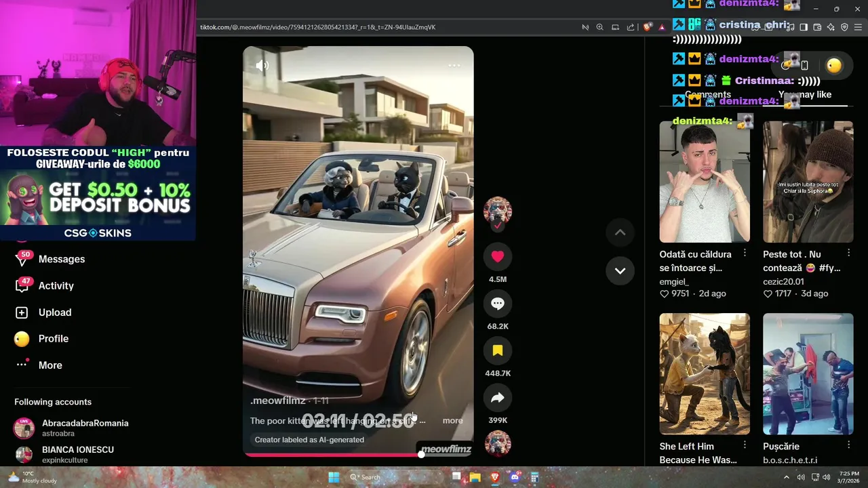Click the CSGOSKINS deposit bonus banner
Screen dimensions: 868x488
pos(98,193)
